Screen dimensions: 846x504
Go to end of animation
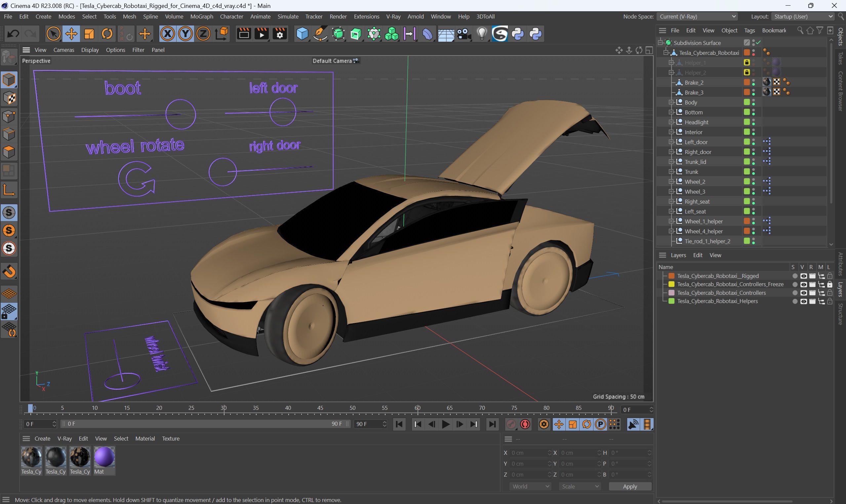(x=493, y=424)
